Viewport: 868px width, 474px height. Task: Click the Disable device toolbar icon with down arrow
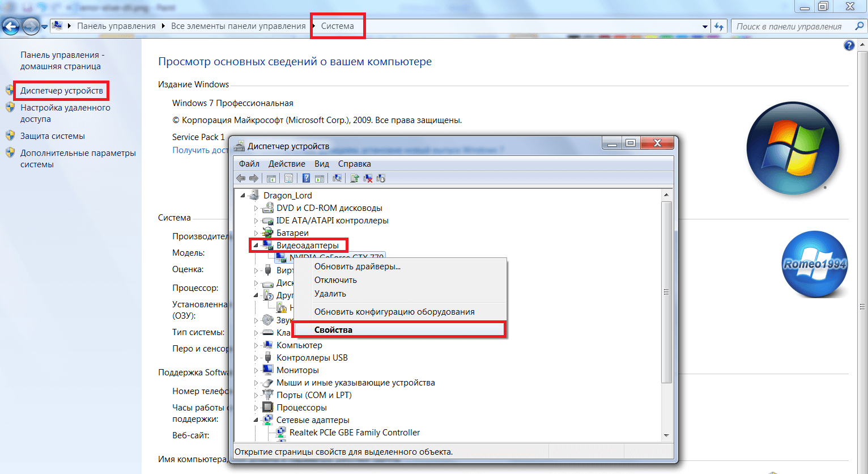coord(381,178)
